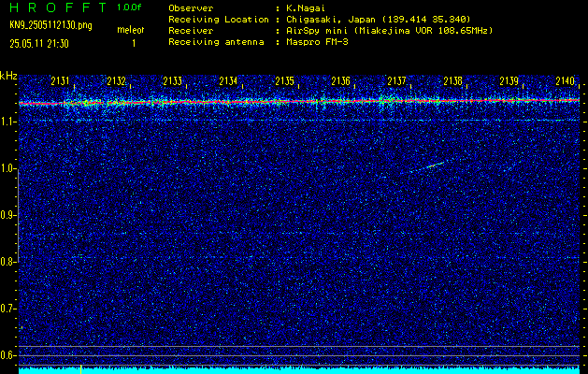Click the Receiver field label
Viewport: 588px width, 374px height.
click(x=191, y=30)
